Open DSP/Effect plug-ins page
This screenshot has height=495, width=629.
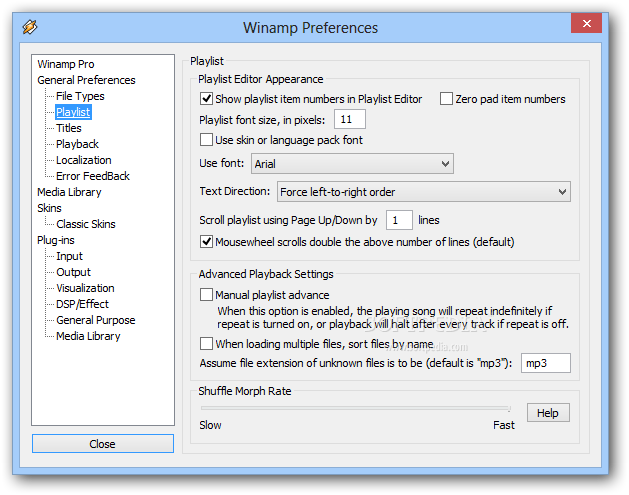coord(82,304)
